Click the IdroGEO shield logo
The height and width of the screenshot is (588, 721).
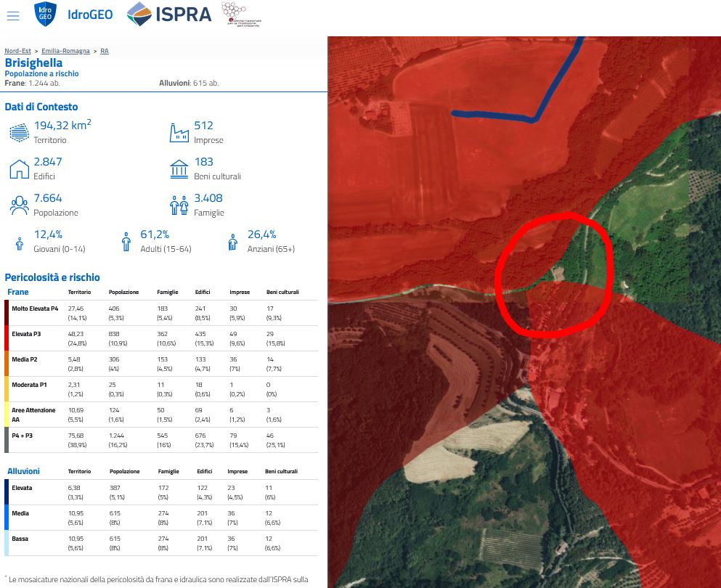coord(45,15)
